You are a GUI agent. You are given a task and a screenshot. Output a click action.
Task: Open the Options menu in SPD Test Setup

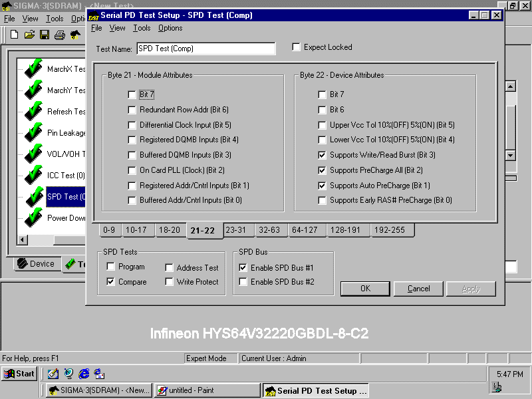coord(170,28)
